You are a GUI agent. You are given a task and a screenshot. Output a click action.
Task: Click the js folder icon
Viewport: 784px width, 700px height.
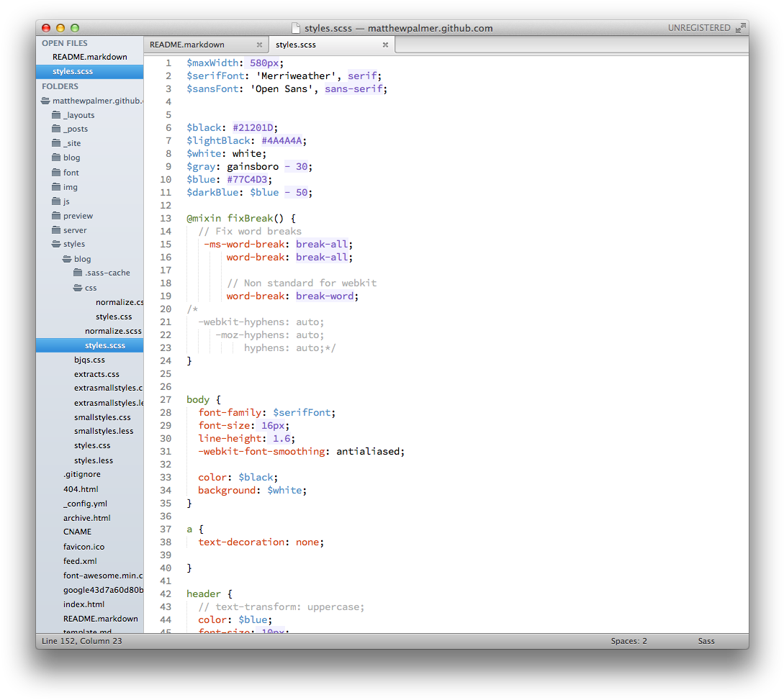point(57,201)
